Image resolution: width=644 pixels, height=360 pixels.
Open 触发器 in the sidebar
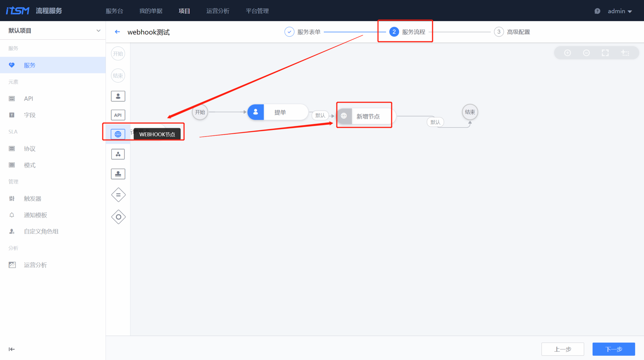click(x=33, y=198)
